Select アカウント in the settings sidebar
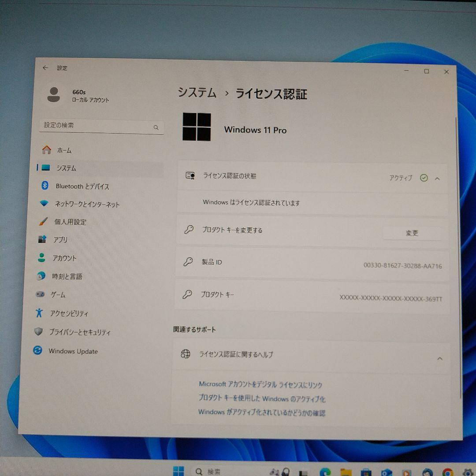This screenshot has height=476, width=476. (65, 258)
